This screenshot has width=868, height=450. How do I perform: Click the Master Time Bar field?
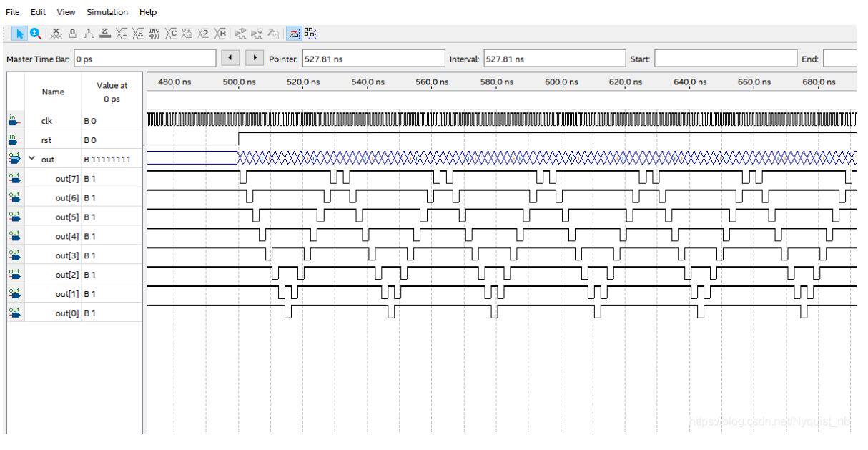pyautogui.click(x=143, y=58)
